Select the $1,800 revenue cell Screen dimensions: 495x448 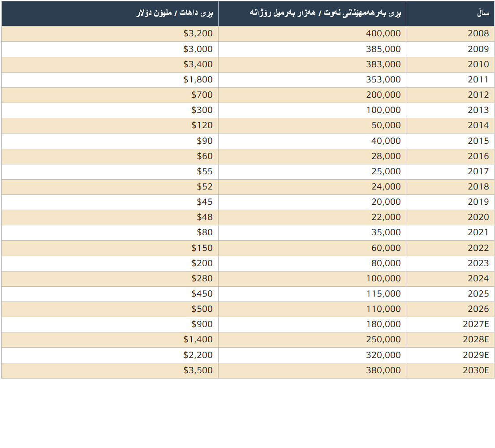point(198,80)
